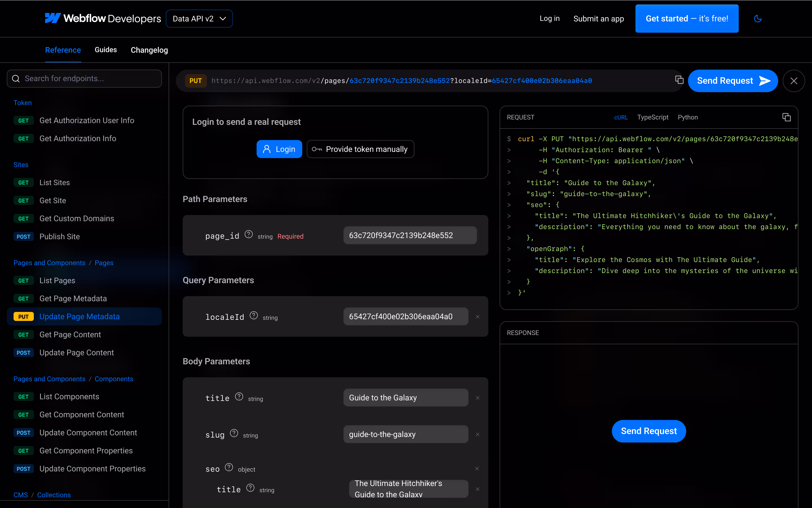Switch snippet to TypeScript tab
This screenshot has width=812, height=508.
coord(653,117)
